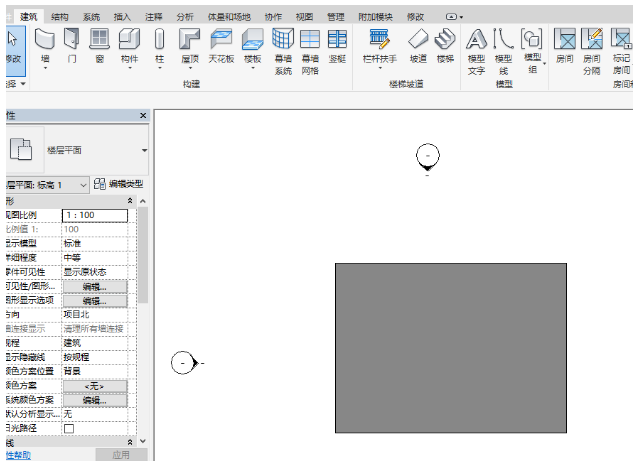Collapse the graphics properties section chevron
640x466 pixels.
(x=130, y=201)
